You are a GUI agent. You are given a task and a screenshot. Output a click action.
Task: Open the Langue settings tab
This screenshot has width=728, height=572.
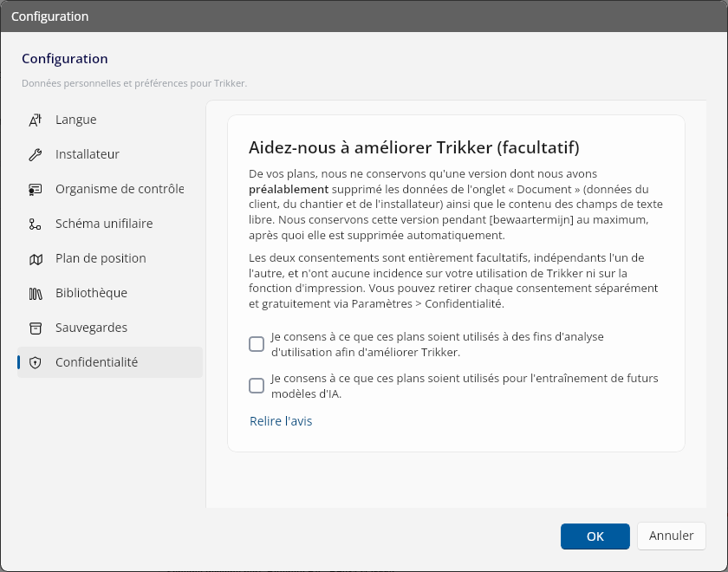110,120
